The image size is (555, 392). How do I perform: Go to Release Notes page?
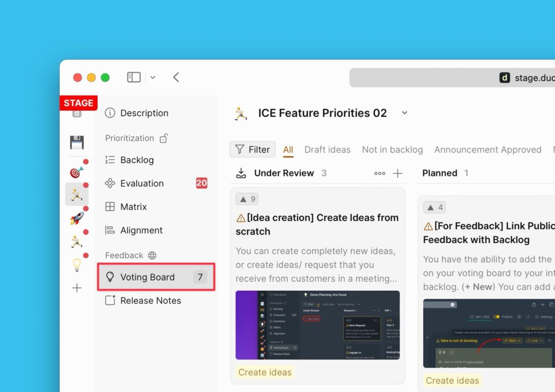pyautogui.click(x=150, y=300)
